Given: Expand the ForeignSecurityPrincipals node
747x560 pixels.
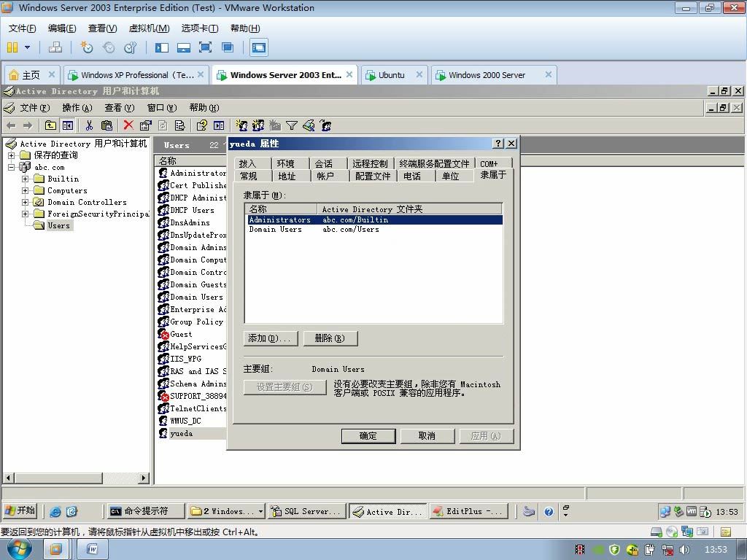Looking at the screenshot, I should [25, 214].
